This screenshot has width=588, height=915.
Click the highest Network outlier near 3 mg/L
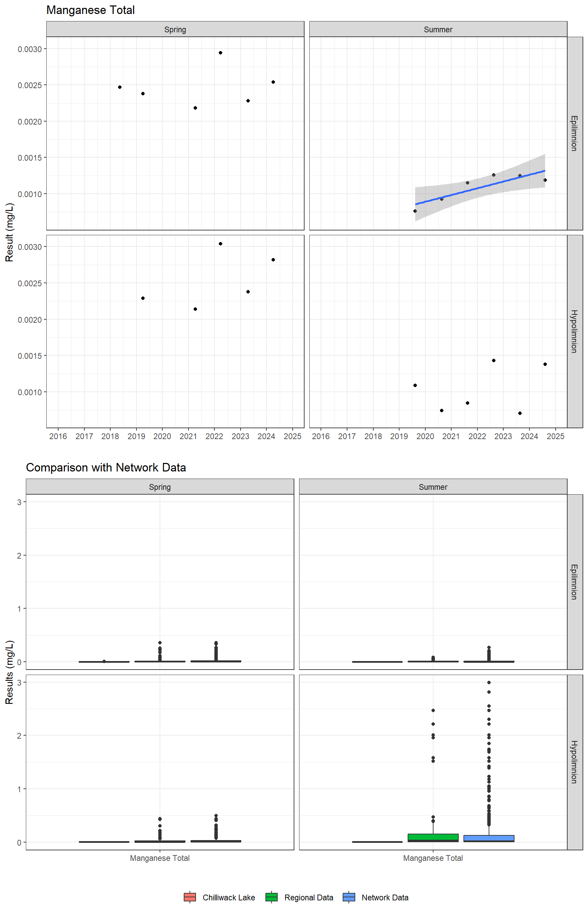(x=489, y=683)
